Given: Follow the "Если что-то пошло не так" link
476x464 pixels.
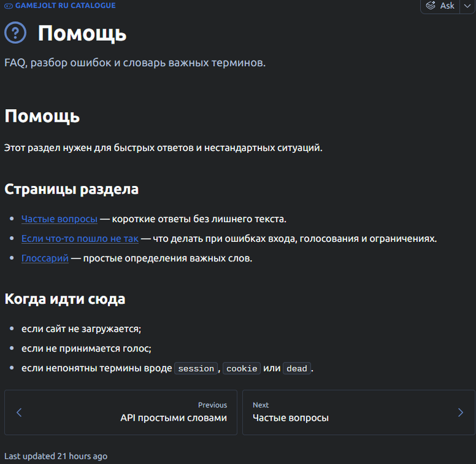Looking at the screenshot, I should click(x=79, y=239).
